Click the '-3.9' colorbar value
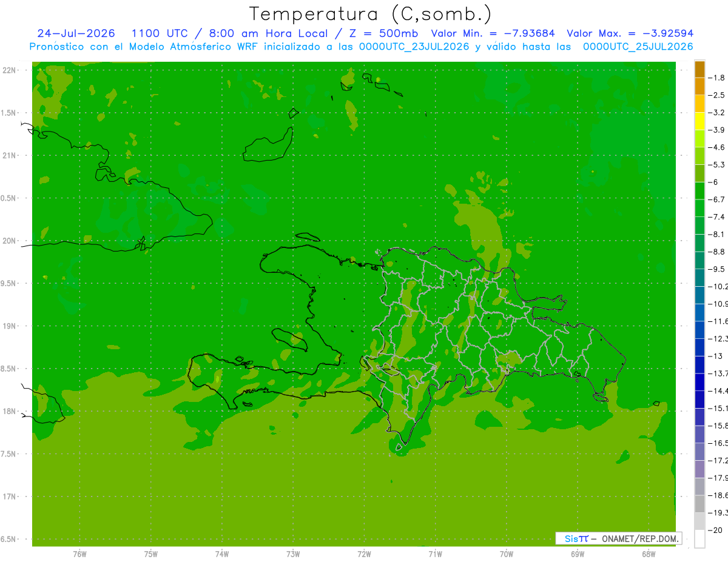The image size is (728, 562). tap(717, 130)
